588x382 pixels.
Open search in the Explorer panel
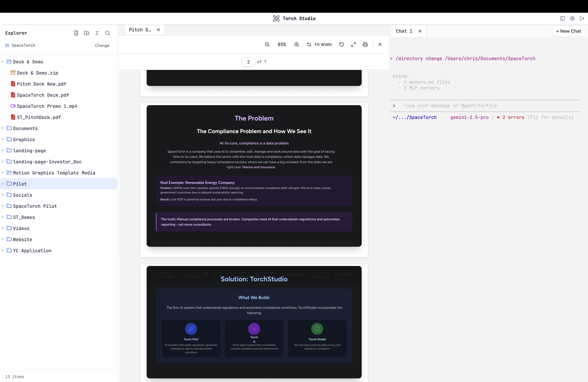(107, 33)
